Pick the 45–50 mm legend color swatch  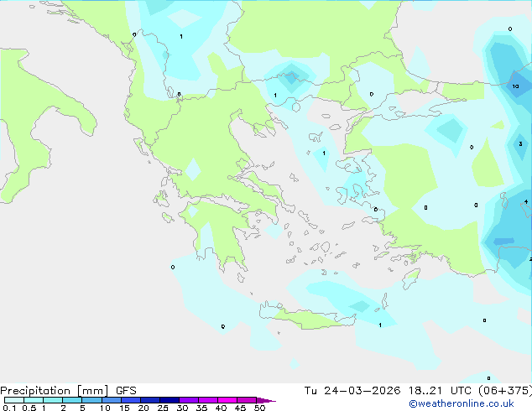tap(247, 400)
